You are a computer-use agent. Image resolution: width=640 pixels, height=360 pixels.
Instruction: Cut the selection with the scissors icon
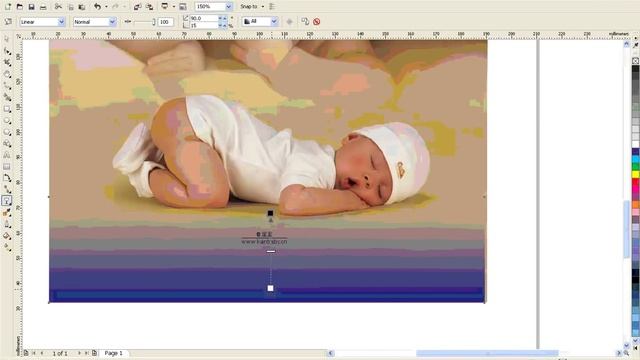[x=58, y=7]
